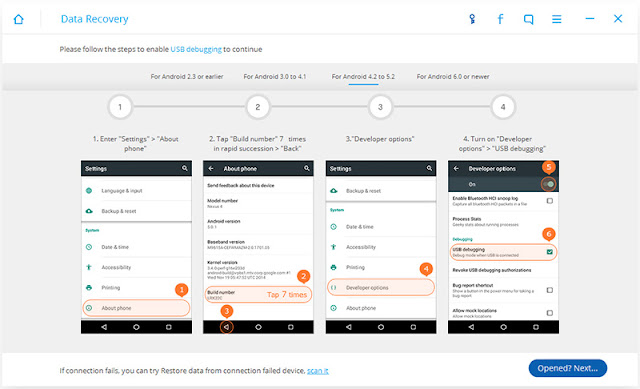Click step circle number 4
640x389 pixels.
tap(503, 107)
